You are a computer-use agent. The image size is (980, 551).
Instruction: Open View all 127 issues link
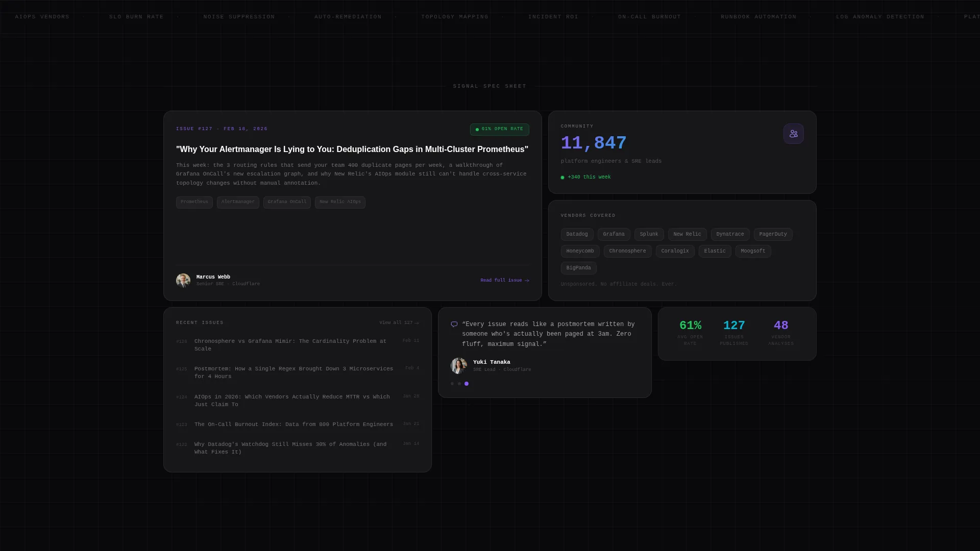coord(399,323)
